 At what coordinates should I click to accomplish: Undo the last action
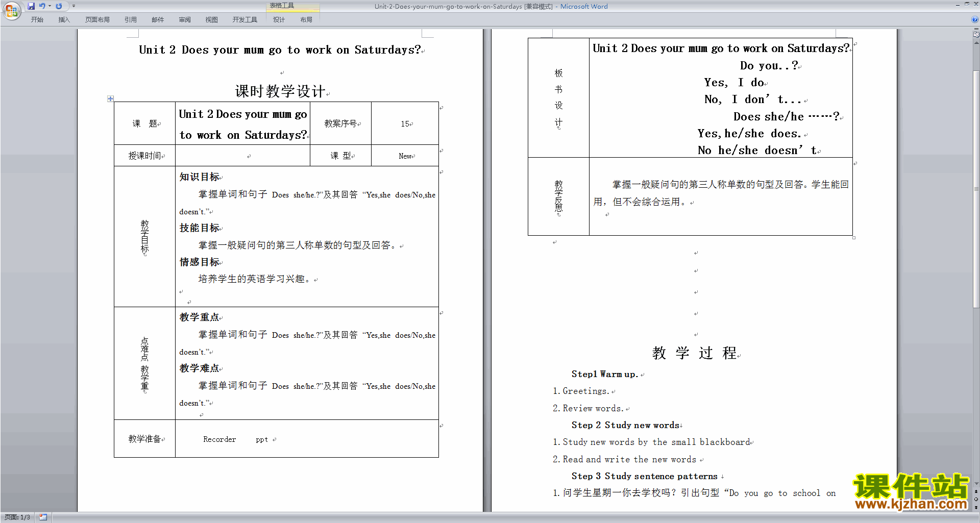point(42,6)
